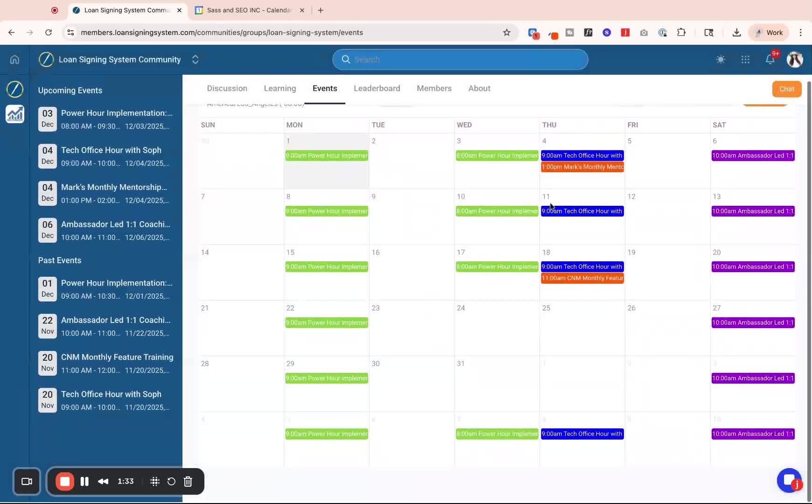Pause the screen recording
Image resolution: width=812 pixels, height=504 pixels.
pyautogui.click(x=84, y=481)
